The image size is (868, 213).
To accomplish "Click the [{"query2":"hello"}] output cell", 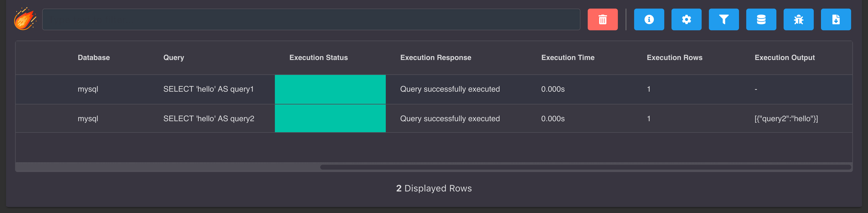I will coord(786,119).
